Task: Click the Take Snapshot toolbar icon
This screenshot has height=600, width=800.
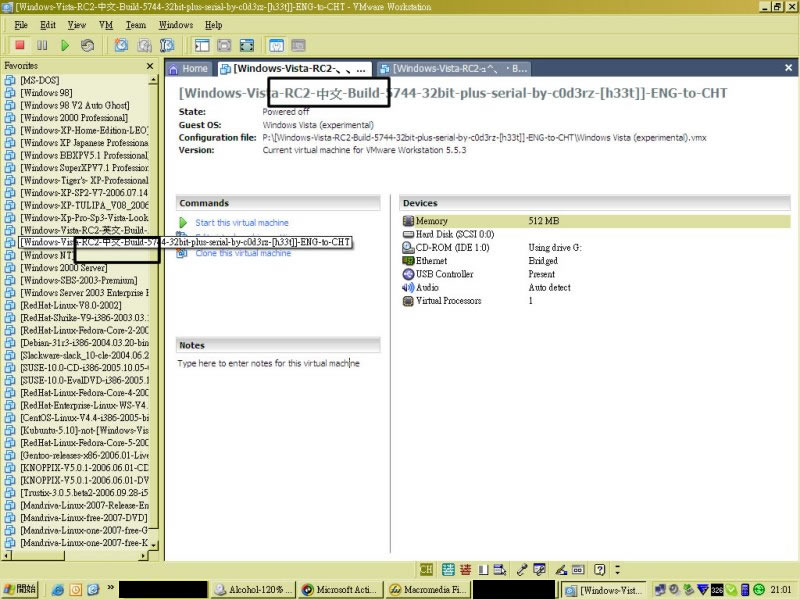Action: pos(121,45)
